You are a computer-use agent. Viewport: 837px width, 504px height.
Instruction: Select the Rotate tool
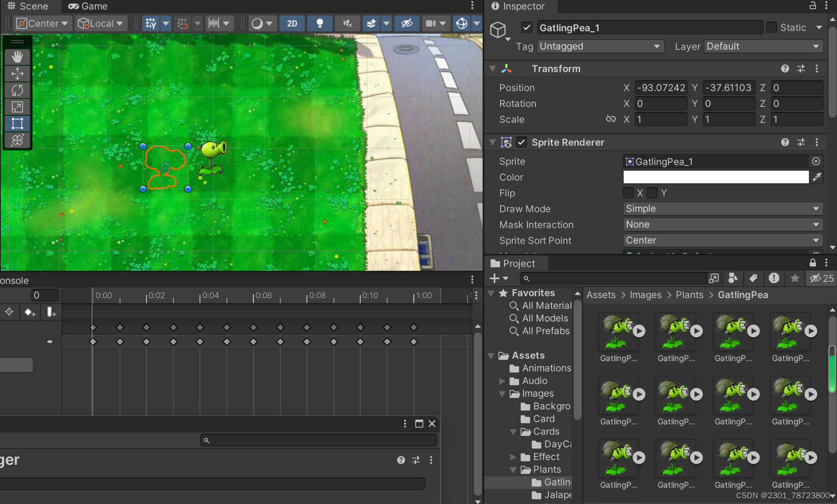[x=17, y=90]
